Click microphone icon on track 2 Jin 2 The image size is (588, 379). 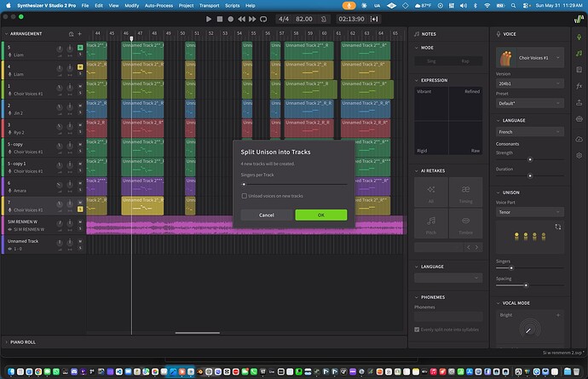(x=10, y=112)
